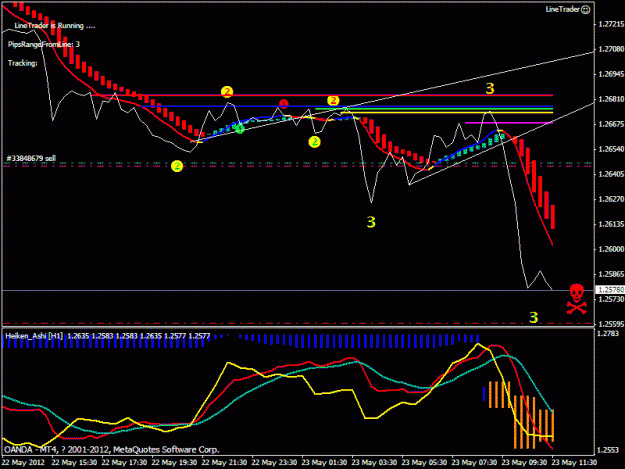This screenshot has height=469, width=625.
Task: Select the red circle marker numbered 1
Action: pyautogui.click(x=283, y=104)
